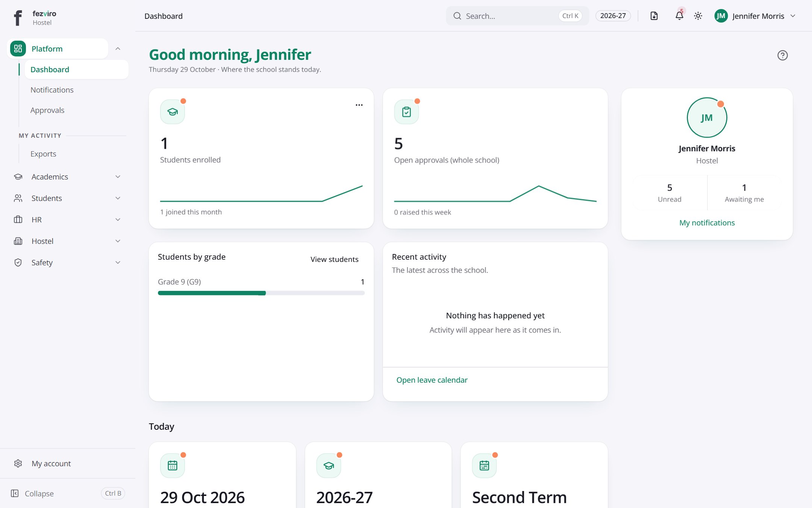This screenshot has height=508, width=812.
Task: Click the 1 Awaiting me counter
Action: point(744,193)
